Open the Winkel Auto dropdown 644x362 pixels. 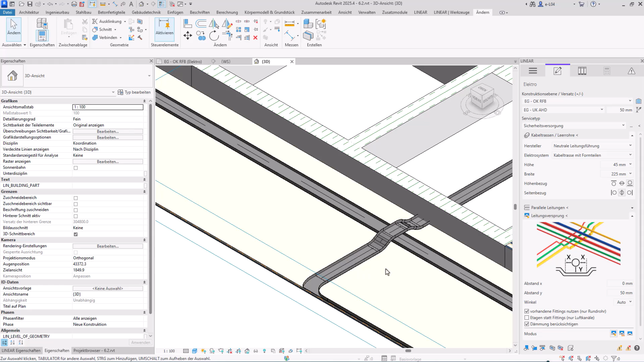pyautogui.click(x=624, y=302)
